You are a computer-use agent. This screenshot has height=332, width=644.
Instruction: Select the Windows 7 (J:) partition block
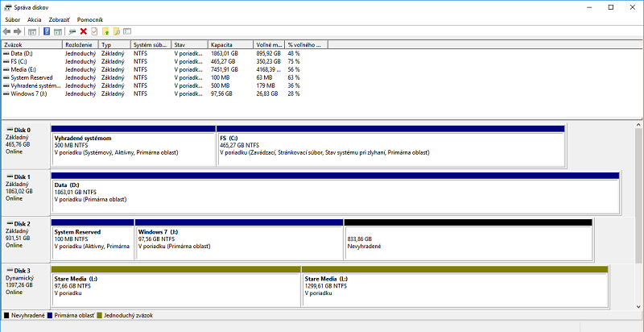click(x=239, y=240)
